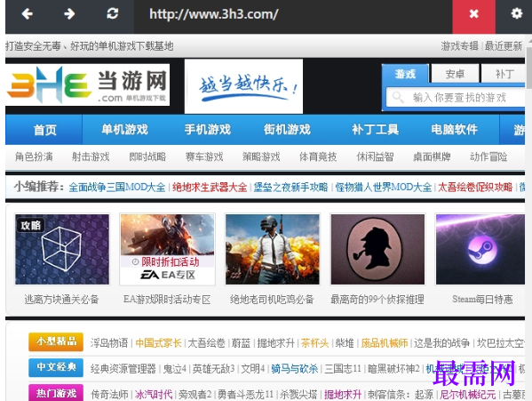Open 逃离方块通关必备 caption link
The image size is (532, 401).
62,300
